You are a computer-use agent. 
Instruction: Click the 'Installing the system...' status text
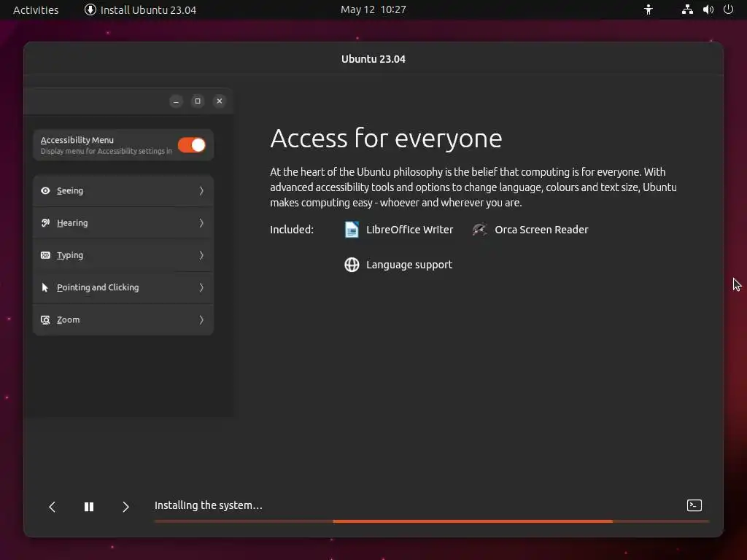[x=208, y=505]
